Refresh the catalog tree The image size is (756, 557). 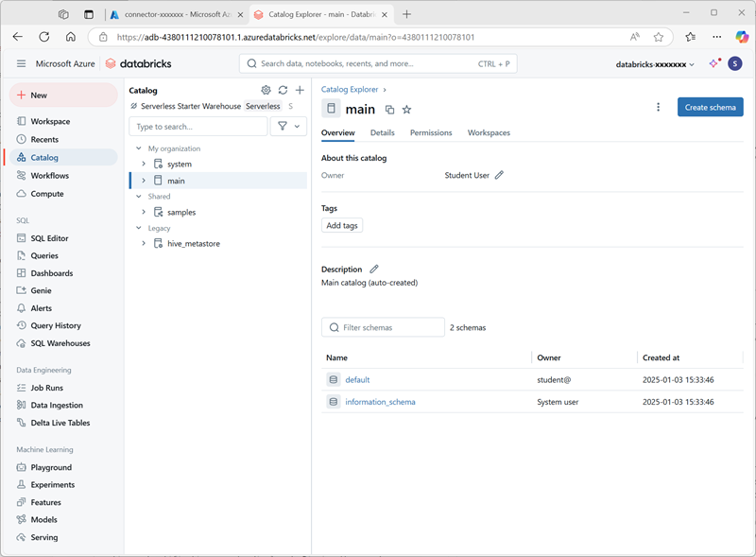click(x=283, y=90)
